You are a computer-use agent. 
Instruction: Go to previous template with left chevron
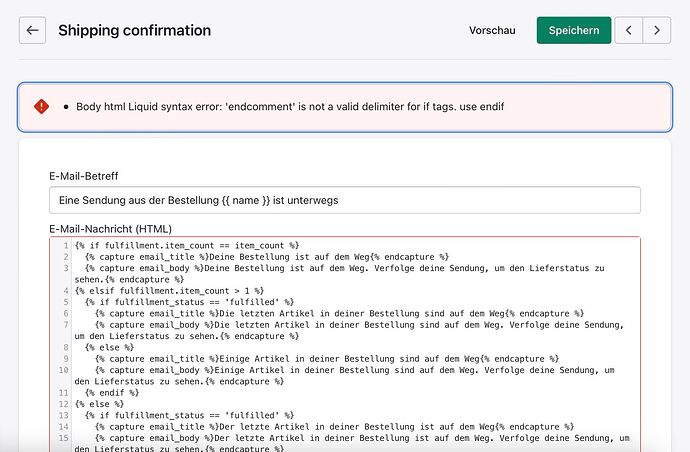pyautogui.click(x=628, y=30)
